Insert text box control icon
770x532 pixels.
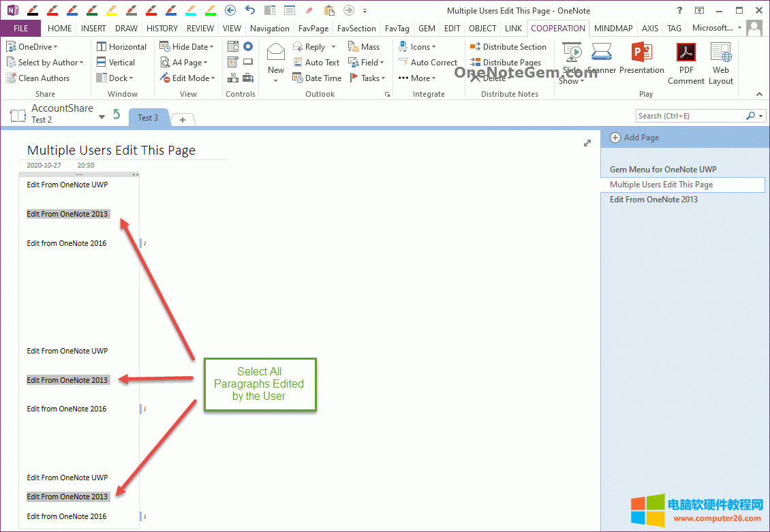(x=248, y=63)
